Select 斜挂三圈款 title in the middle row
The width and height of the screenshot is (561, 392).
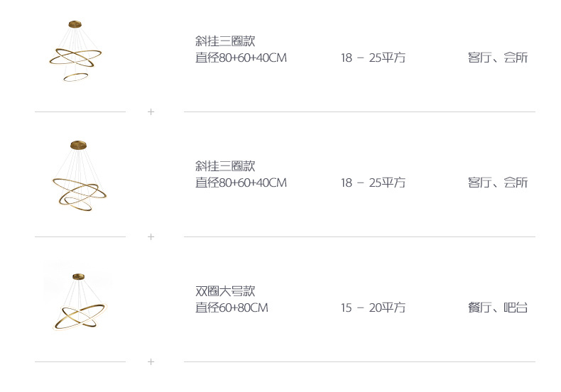pos(225,166)
